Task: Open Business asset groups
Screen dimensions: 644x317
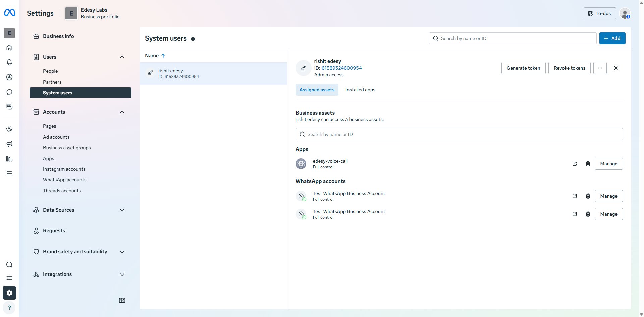Action: [x=67, y=148]
